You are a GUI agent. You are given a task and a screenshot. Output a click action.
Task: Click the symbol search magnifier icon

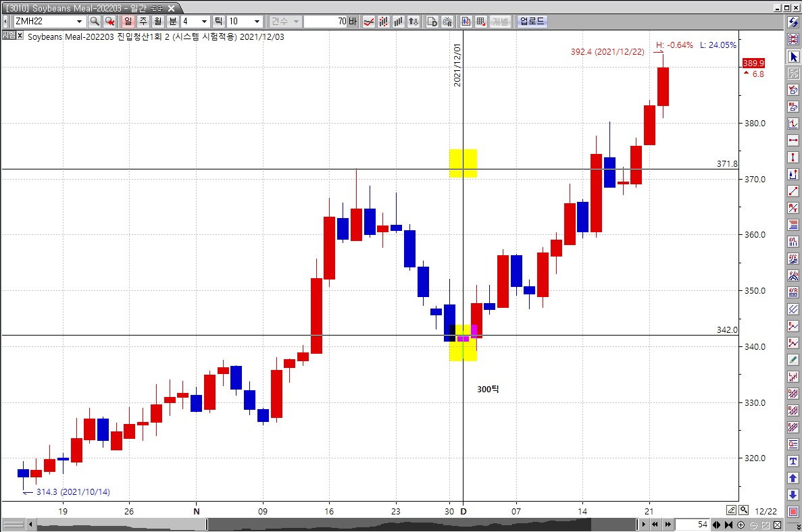pos(95,22)
